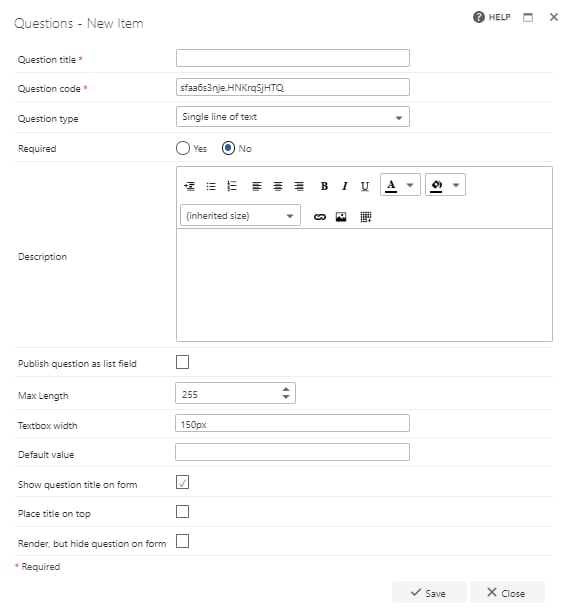
Task: Click the Question code input field
Action: click(x=292, y=87)
